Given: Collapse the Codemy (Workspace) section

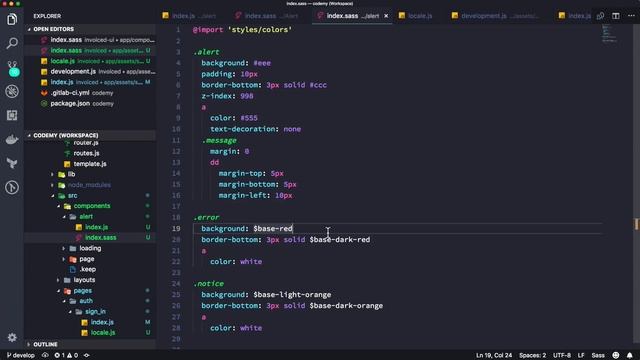Looking at the screenshot, I should 65,135.
